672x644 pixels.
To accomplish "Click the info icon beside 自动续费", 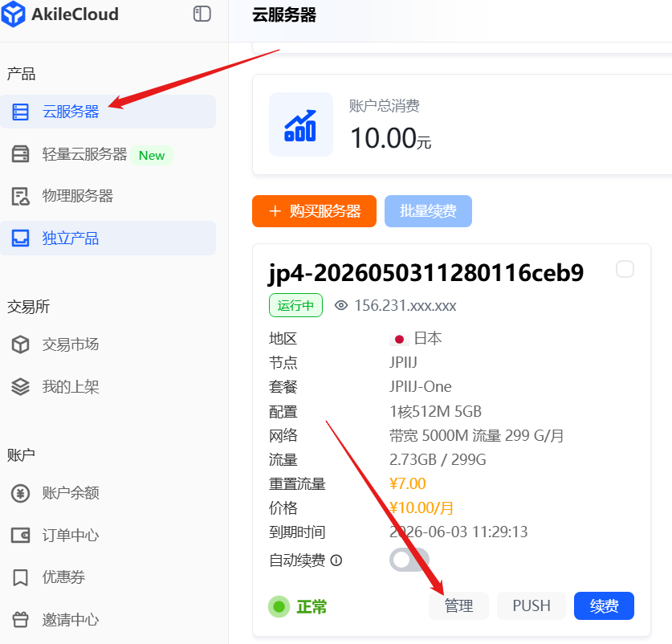I will [x=336, y=560].
